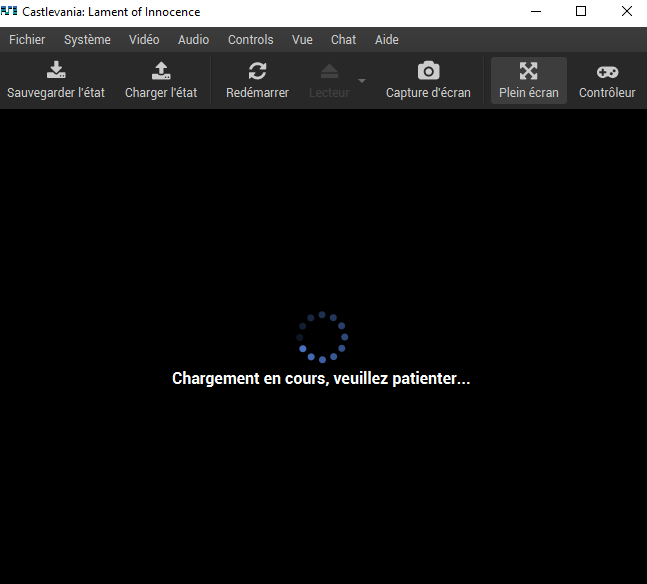Expand the Lecteur dropdown arrow

coord(362,81)
